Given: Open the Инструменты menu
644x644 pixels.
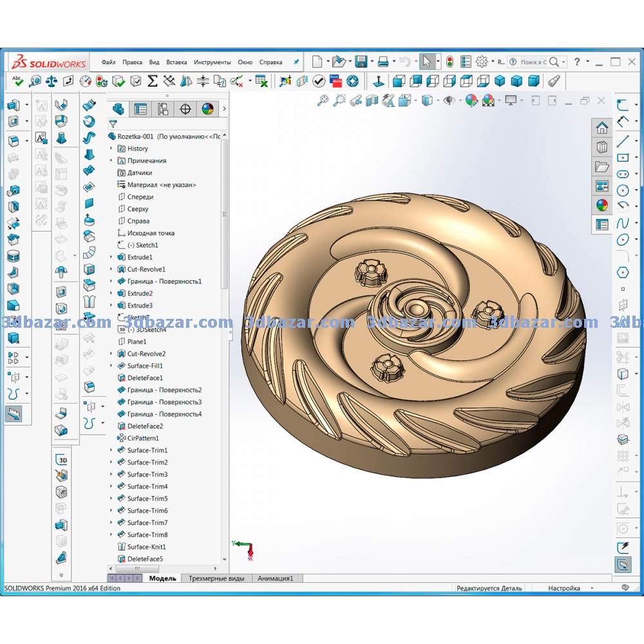Looking at the screenshot, I should [x=212, y=62].
